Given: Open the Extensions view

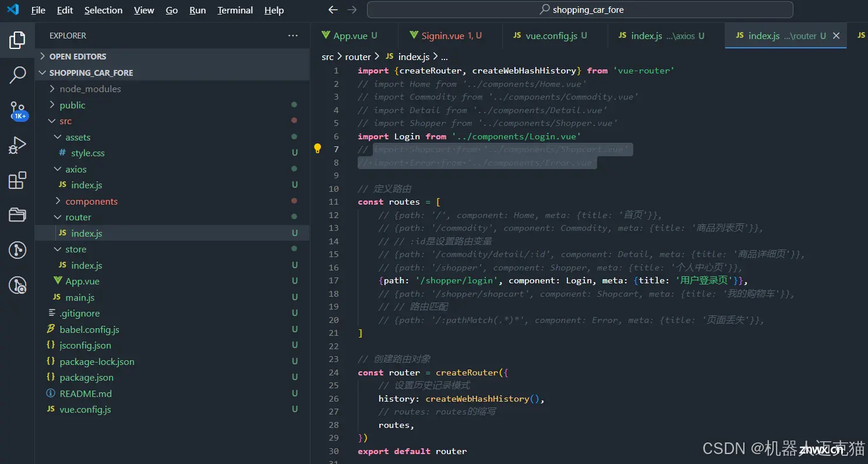Looking at the screenshot, I should pos(17,180).
